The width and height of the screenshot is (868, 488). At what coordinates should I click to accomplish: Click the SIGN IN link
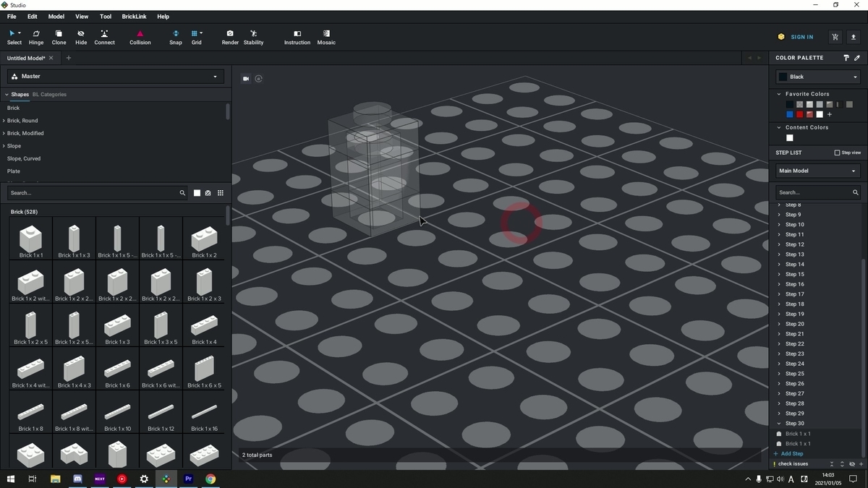[x=801, y=37]
